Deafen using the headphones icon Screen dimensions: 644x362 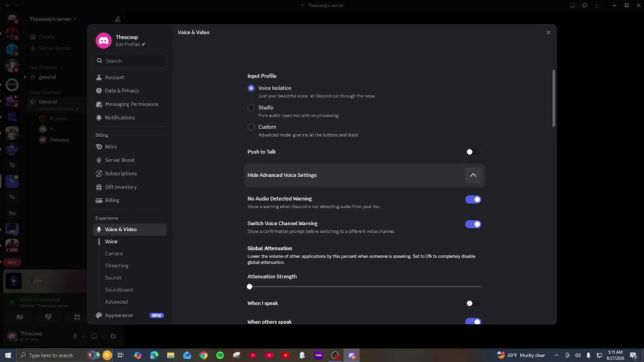click(95, 336)
